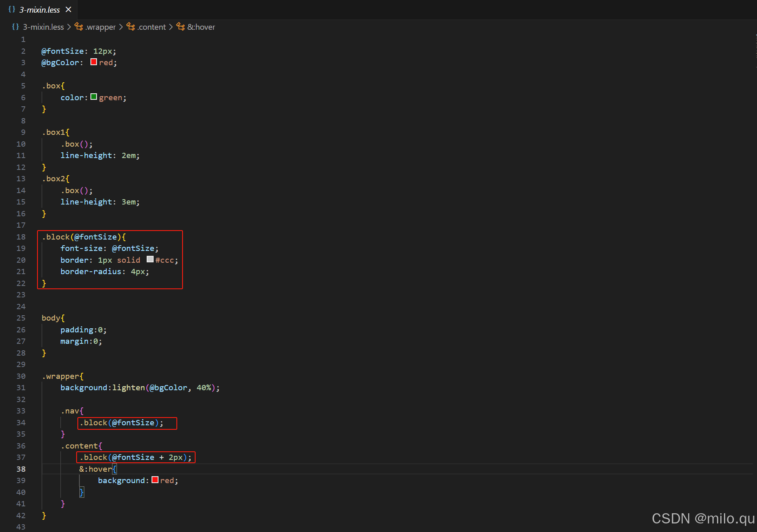
Task: Open red swatch on hover background line
Action: tap(155, 480)
